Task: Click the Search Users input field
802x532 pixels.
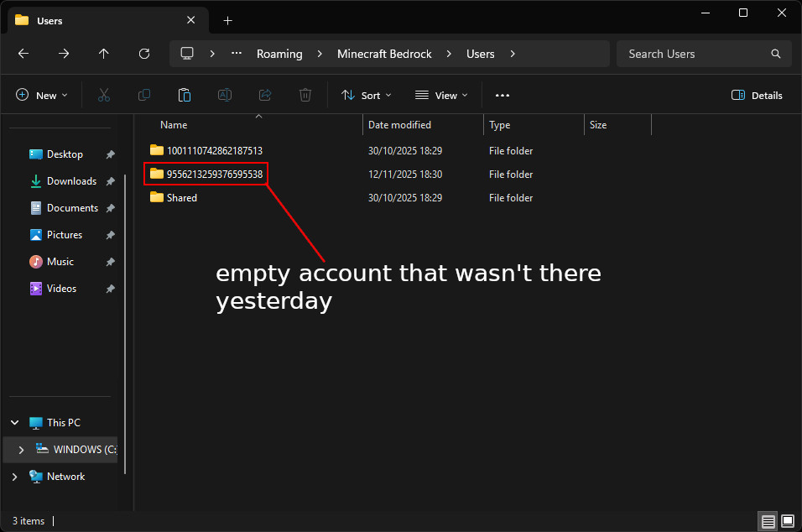Action: [704, 54]
